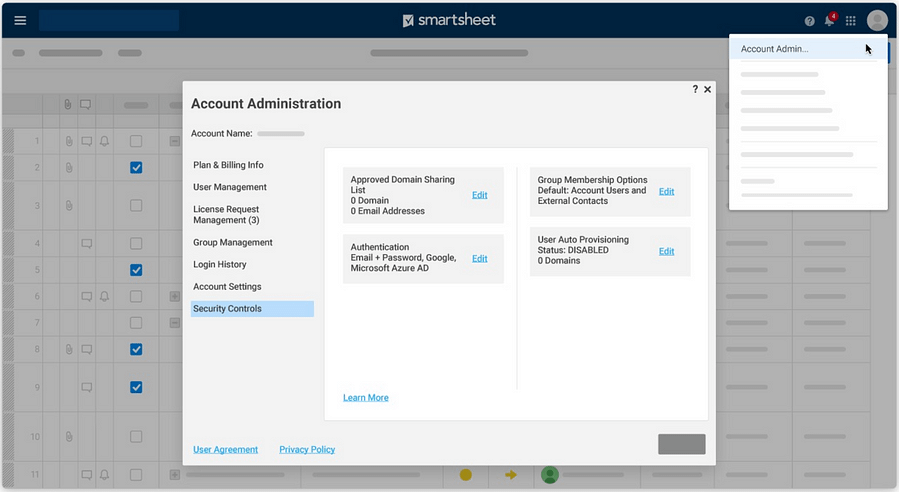Screen dimensions: 899x492
Task: Click the reminder bell on row 1
Action: click(x=104, y=141)
